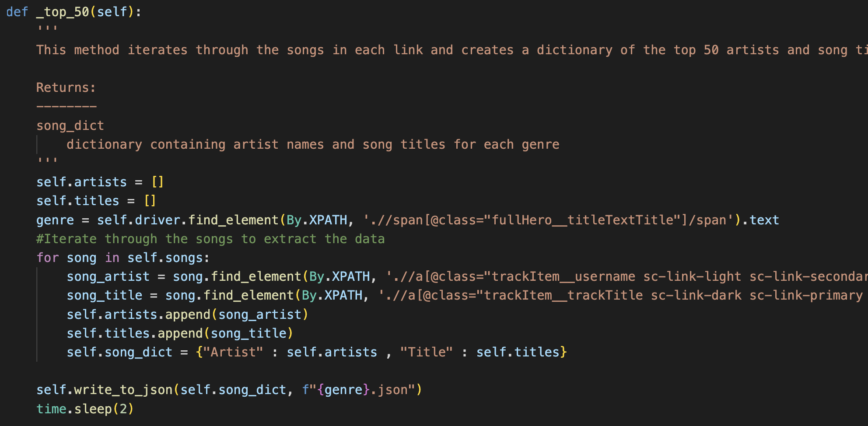The height and width of the screenshot is (426, 868).
Task: Click the line "self.artists = []"
Action: tap(100, 182)
